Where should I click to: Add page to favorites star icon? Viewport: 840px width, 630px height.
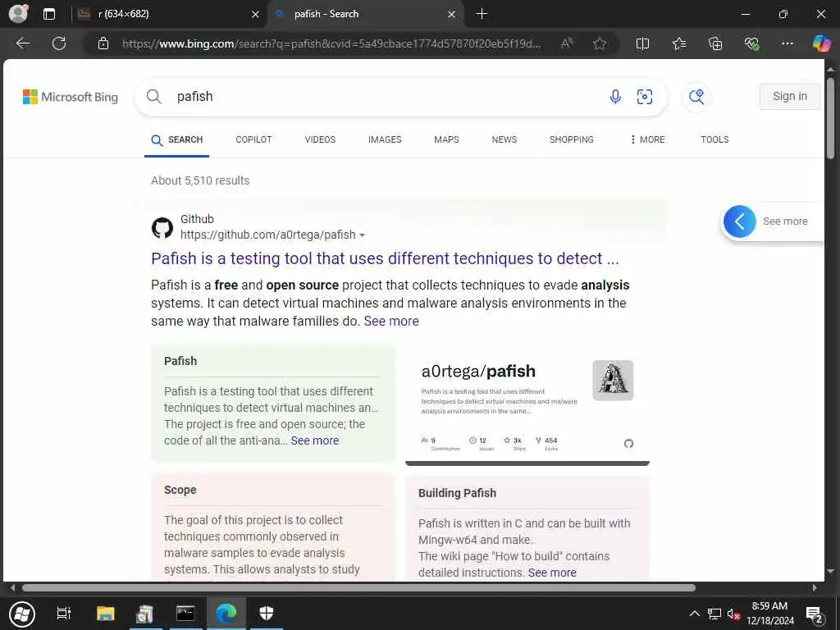(600, 43)
